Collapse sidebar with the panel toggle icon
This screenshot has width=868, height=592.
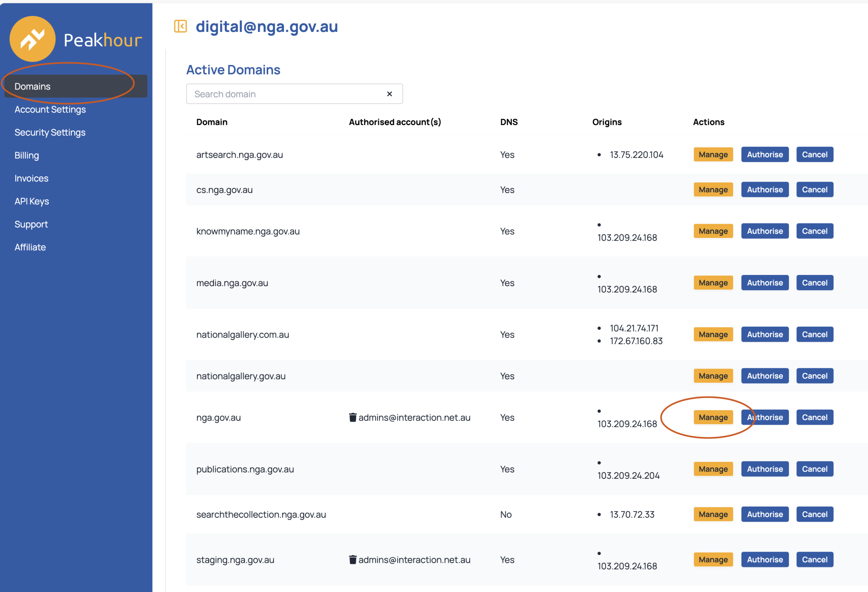[180, 26]
